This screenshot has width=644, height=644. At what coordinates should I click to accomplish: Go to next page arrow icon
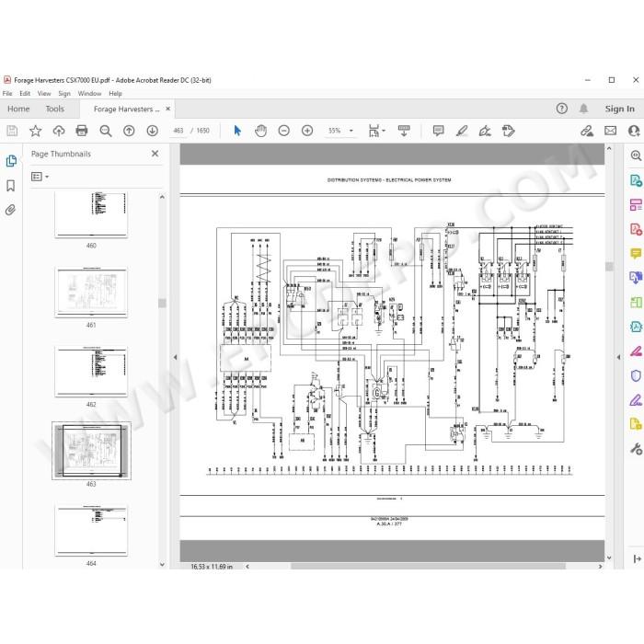(x=153, y=131)
